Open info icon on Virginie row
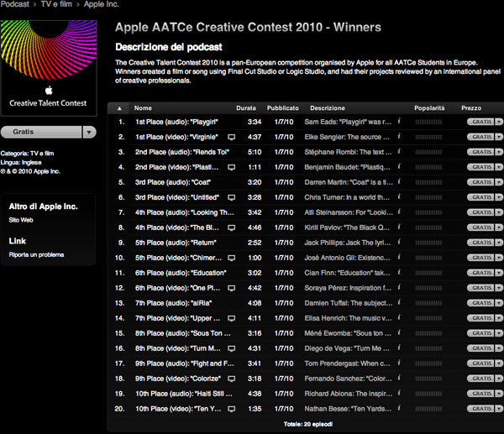Viewport: 504px width, 434px height. (x=399, y=136)
